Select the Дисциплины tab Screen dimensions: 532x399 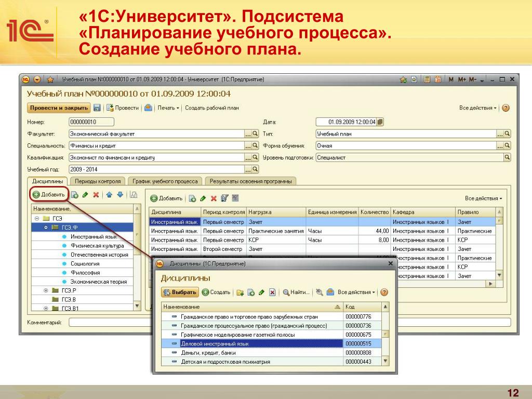click(x=47, y=181)
